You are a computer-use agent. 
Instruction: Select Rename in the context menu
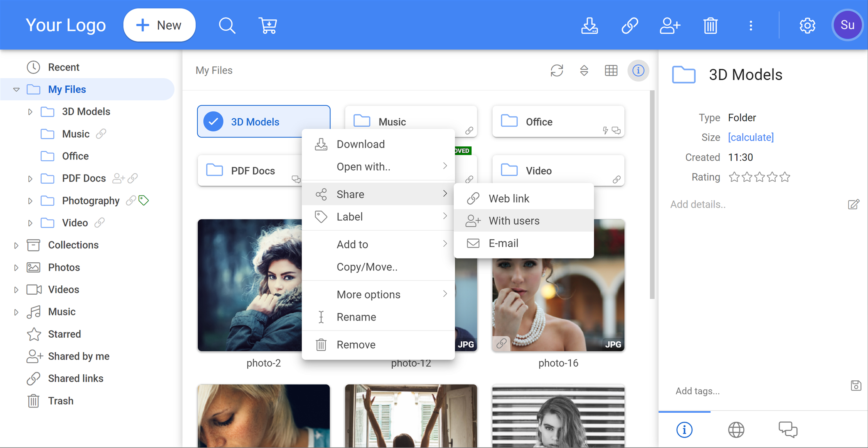(356, 316)
